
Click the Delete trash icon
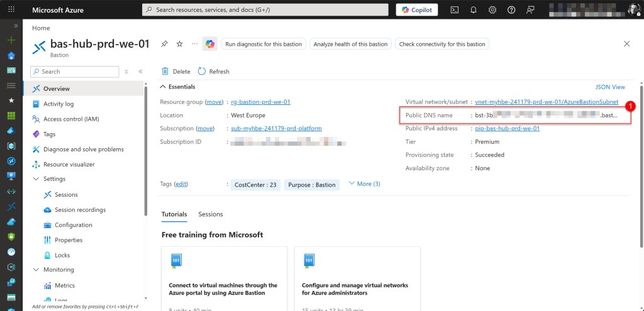(x=165, y=72)
